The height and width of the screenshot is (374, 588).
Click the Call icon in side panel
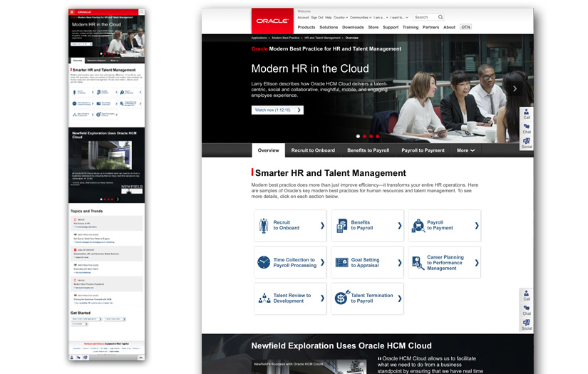527,113
